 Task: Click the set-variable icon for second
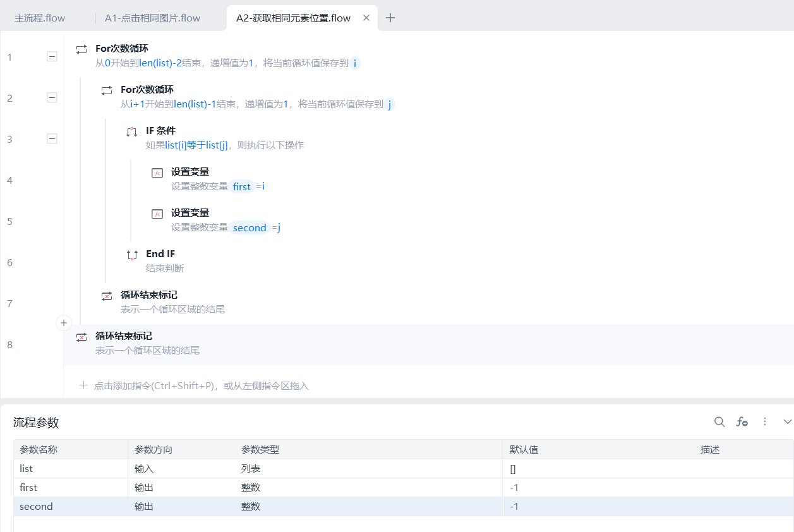[x=157, y=214]
